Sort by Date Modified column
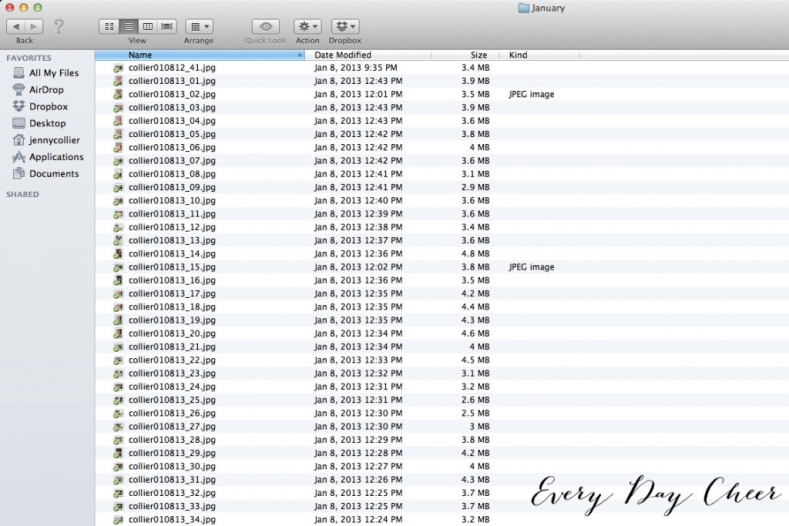The height and width of the screenshot is (526, 789). (x=368, y=55)
